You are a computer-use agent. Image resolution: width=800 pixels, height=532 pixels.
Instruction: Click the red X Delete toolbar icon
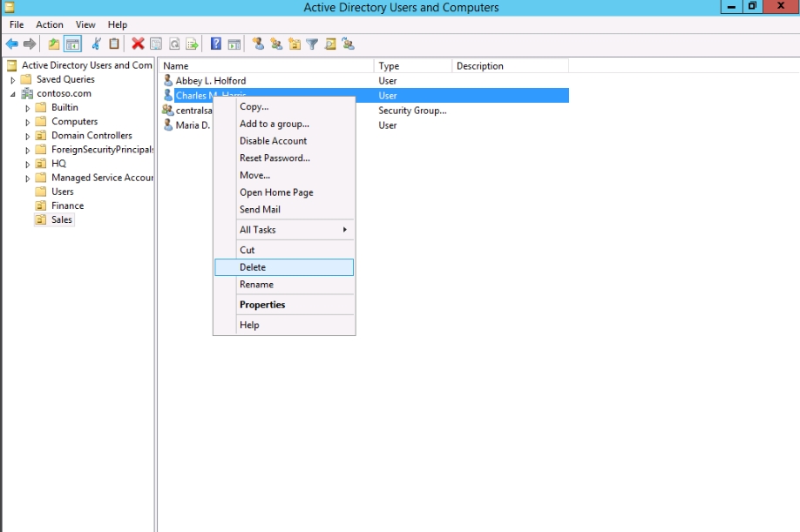point(138,44)
